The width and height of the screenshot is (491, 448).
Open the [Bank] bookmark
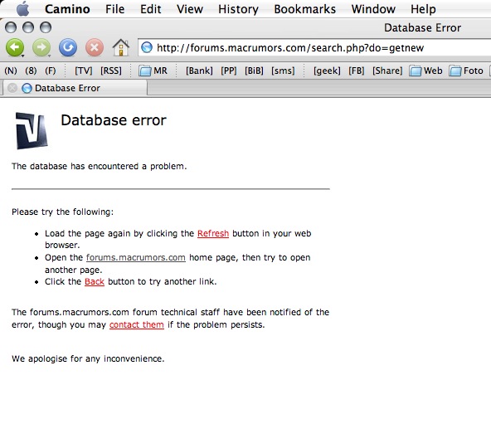pos(199,71)
